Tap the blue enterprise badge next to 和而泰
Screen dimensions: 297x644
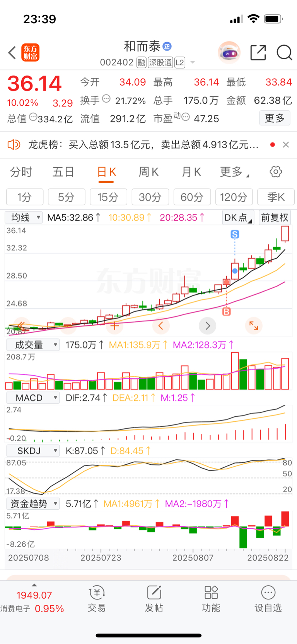(167, 46)
